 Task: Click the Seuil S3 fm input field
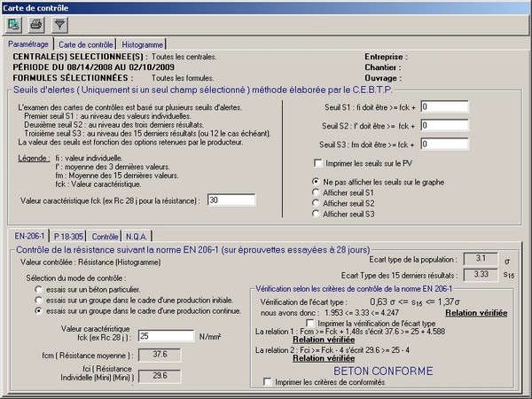point(452,144)
